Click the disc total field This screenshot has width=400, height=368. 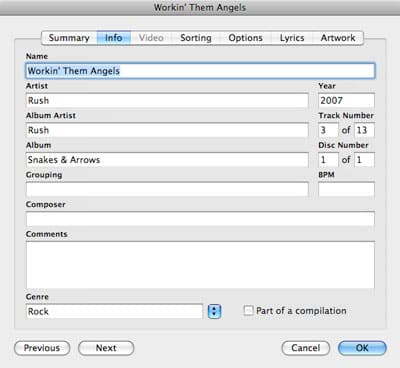[364, 160]
